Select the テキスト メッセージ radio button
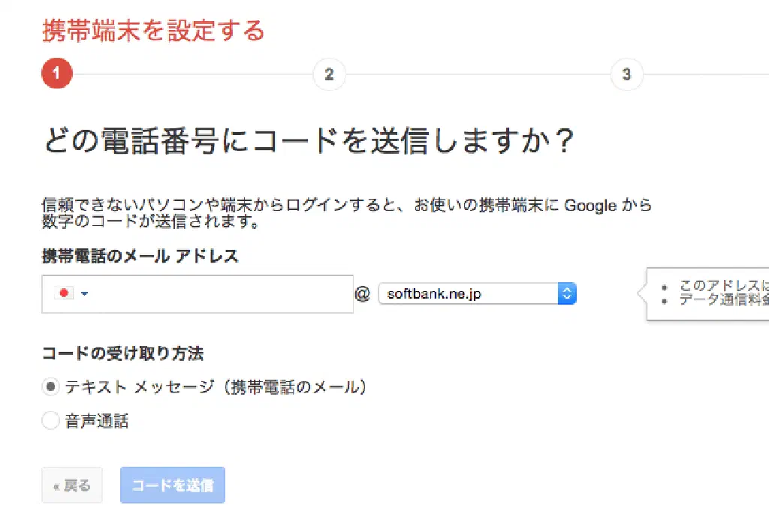This screenshot has width=769, height=532. pyautogui.click(x=51, y=387)
